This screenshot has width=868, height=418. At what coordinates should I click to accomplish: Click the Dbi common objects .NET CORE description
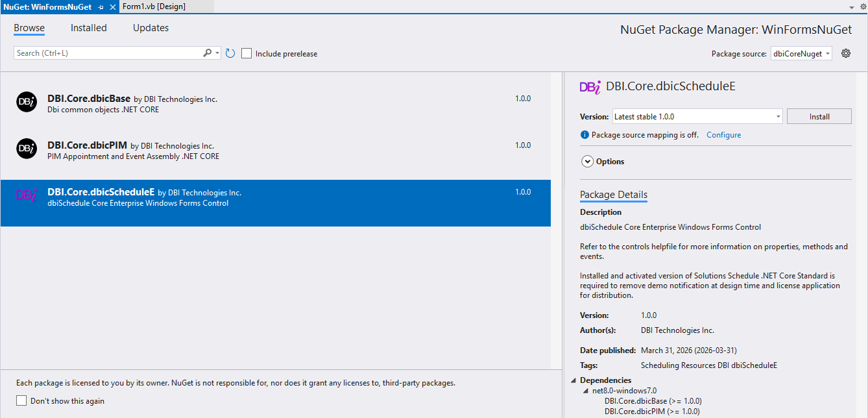[x=103, y=110]
